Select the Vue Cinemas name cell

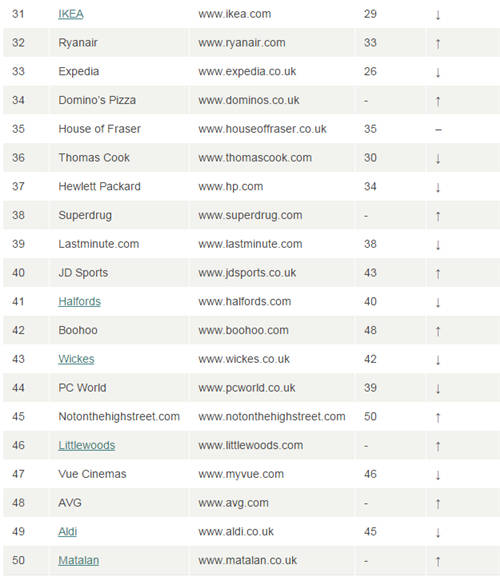(x=119, y=474)
